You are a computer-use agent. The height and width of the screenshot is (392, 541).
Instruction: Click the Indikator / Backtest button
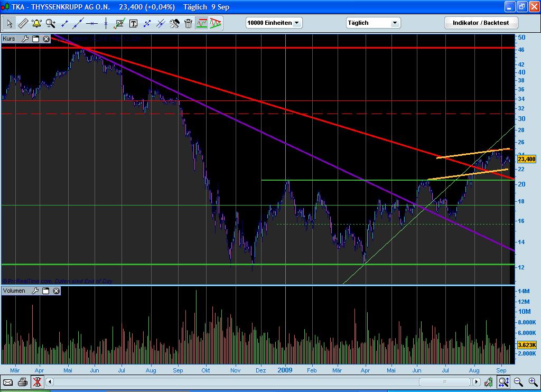(x=481, y=23)
